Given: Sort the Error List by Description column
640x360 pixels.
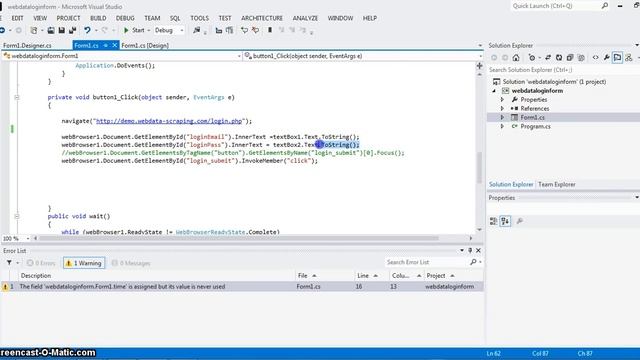Looking at the screenshot, I should [x=157, y=276].
